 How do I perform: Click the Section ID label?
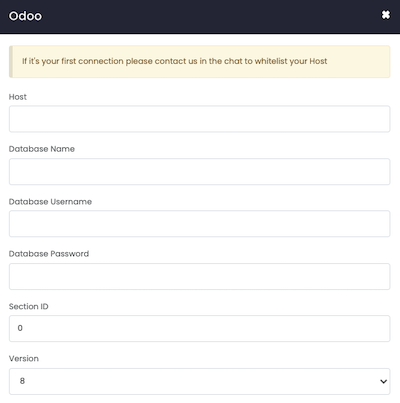point(29,306)
